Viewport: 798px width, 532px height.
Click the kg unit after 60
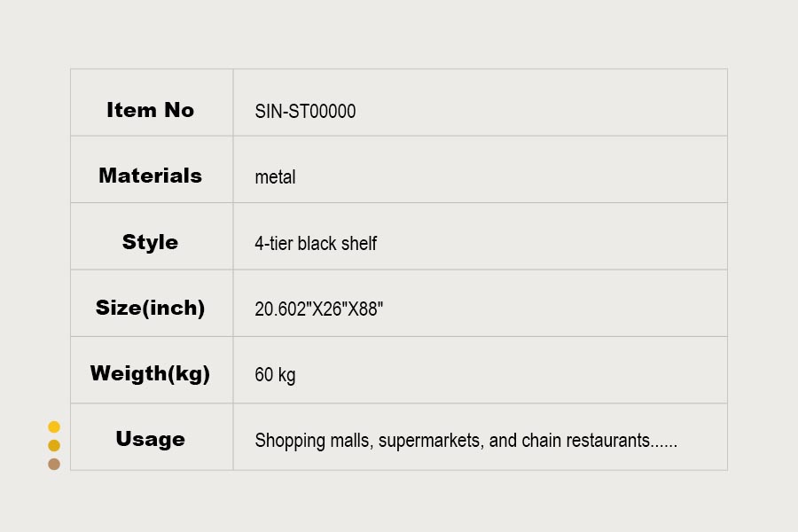[x=286, y=376]
